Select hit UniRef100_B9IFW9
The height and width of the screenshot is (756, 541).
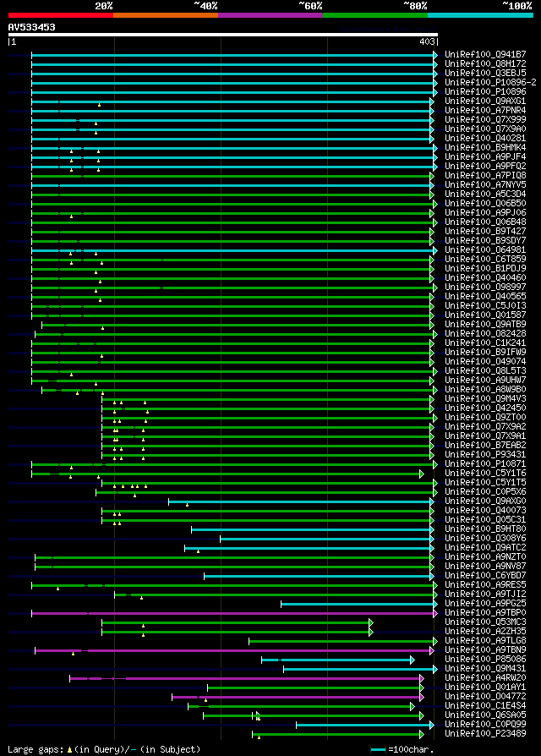485,353
